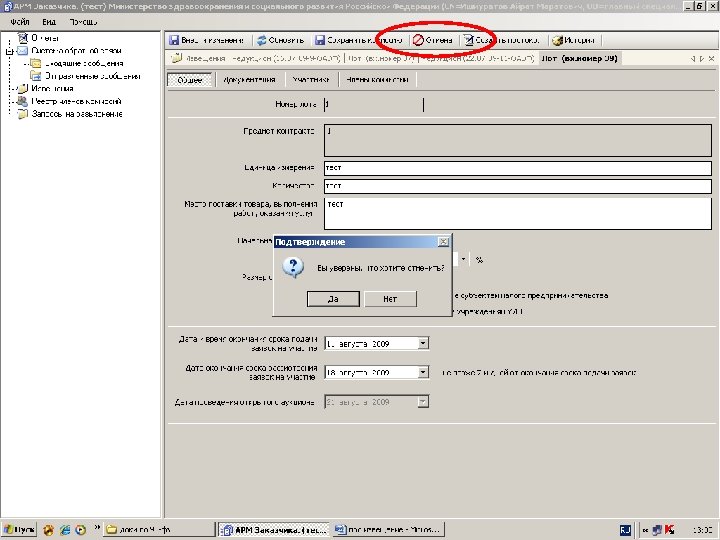Open the 'Помощь' menu

point(83,22)
